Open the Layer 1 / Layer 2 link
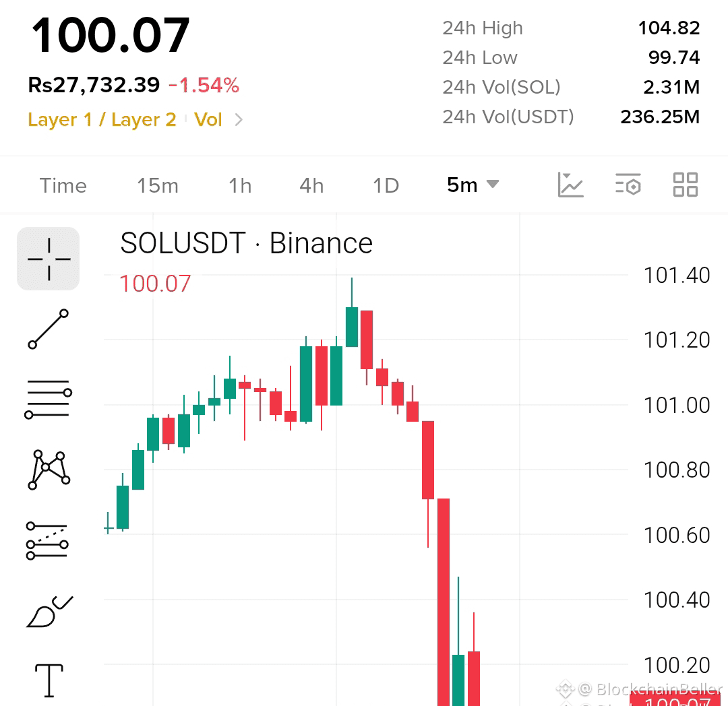This screenshot has width=728, height=706. (102, 120)
